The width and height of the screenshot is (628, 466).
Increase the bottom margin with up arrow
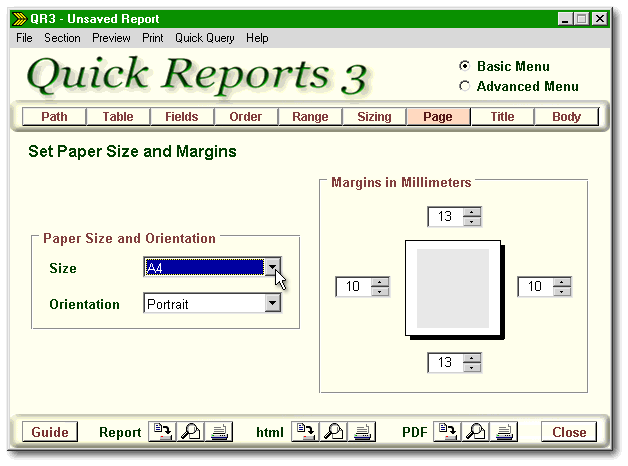[472, 358]
